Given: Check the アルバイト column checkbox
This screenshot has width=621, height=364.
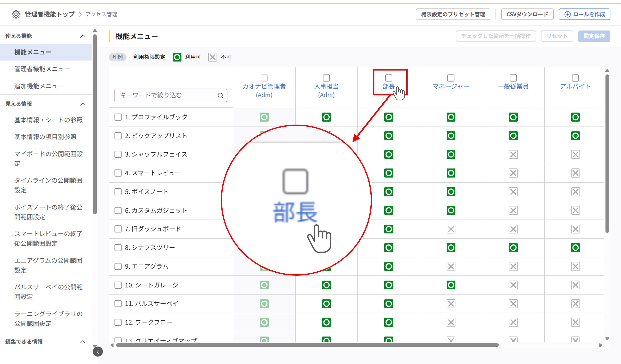Looking at the screenshot, I should pos(575,78).
